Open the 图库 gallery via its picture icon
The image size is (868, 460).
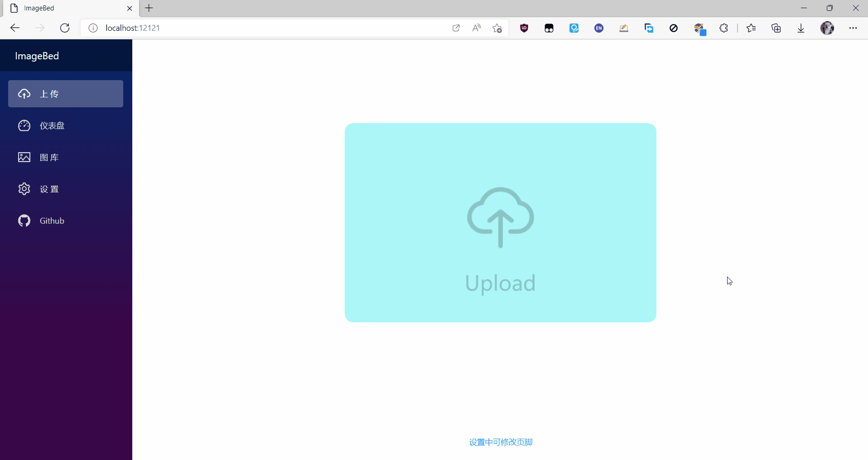24,157
